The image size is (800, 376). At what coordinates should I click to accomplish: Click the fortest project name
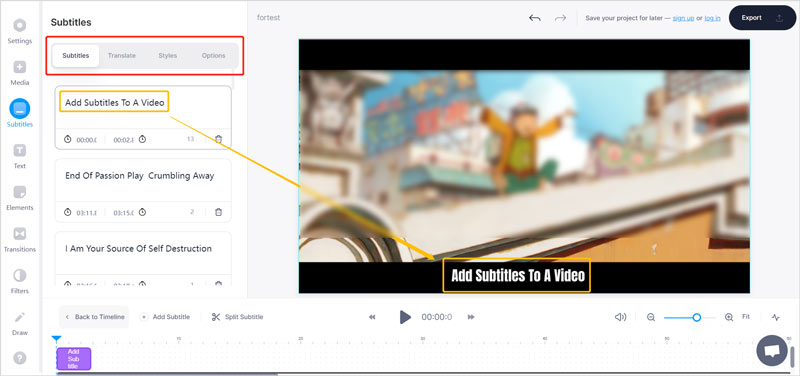268,18
